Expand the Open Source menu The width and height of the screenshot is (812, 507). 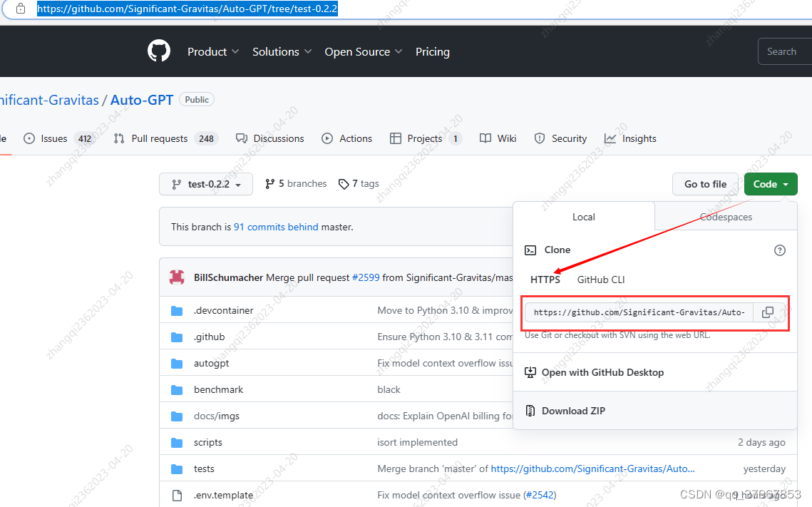363,52
